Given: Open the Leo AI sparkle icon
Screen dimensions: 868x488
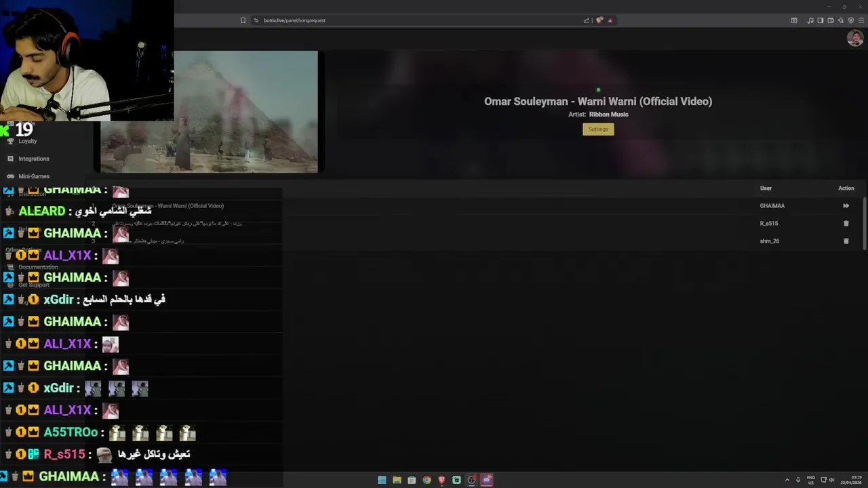Looking at the screenshot, I should [841, 20].
